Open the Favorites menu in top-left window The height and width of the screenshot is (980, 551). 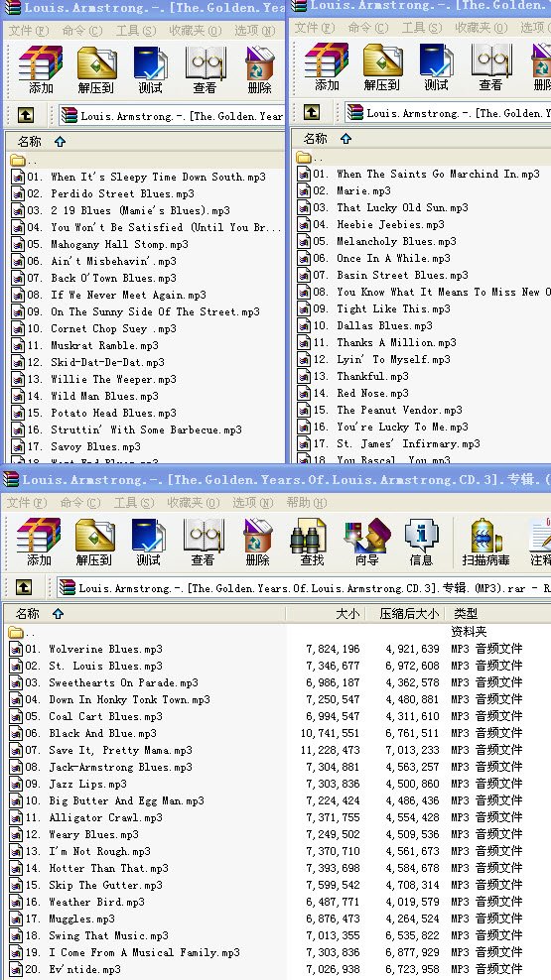[x=196, y=31]
